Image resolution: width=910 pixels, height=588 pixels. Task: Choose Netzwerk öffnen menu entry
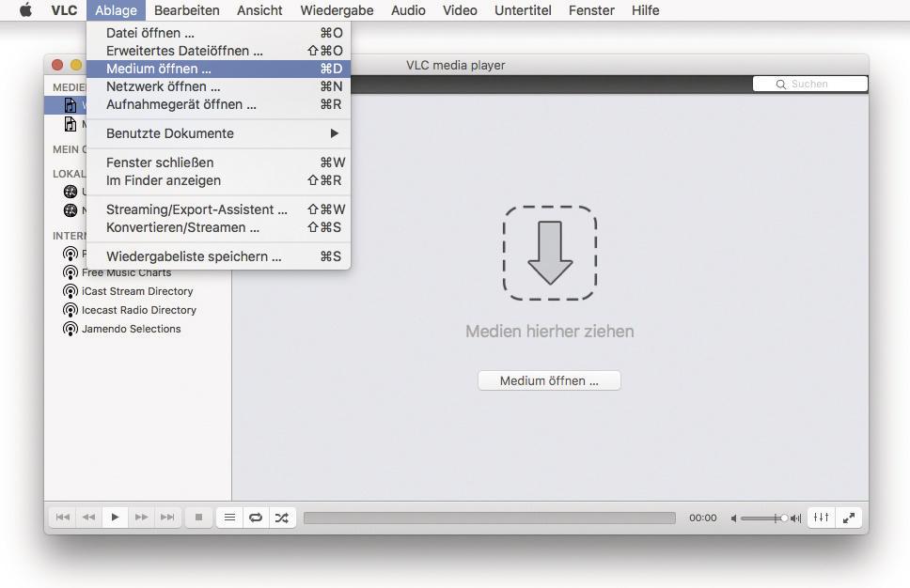tap(219, 87)
